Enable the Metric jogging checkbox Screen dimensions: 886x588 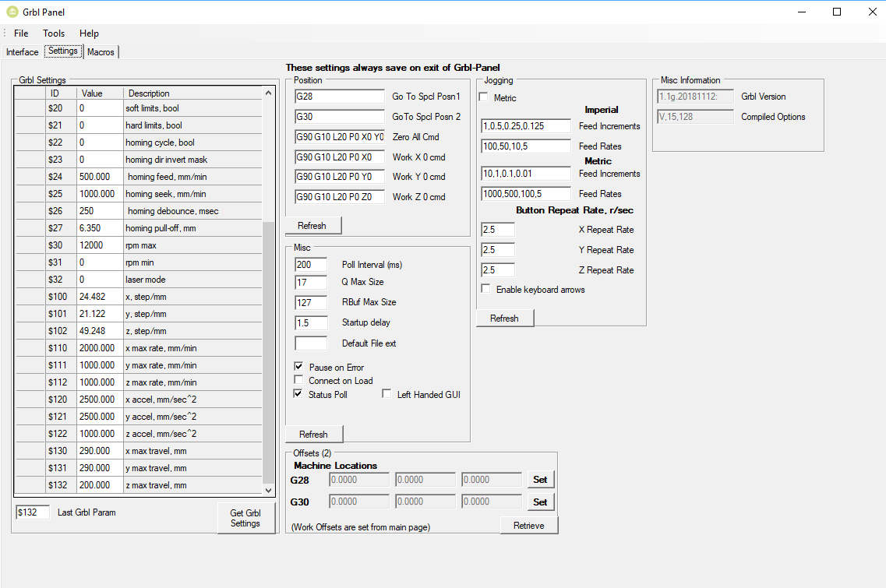click(483, 97)
